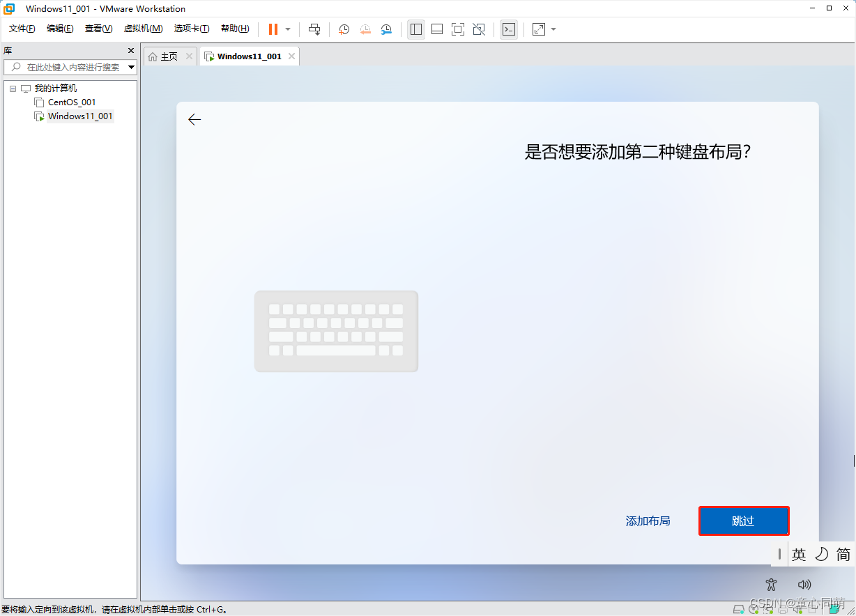Open the guest volume control slider
Screen dimensions: 856x616
coord(804,585)
